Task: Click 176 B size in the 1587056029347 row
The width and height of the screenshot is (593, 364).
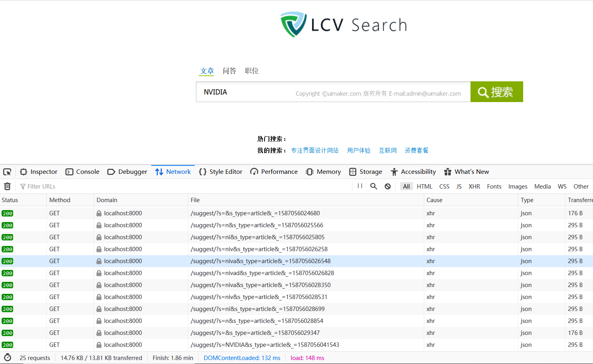Action: [x=575, y=333]
